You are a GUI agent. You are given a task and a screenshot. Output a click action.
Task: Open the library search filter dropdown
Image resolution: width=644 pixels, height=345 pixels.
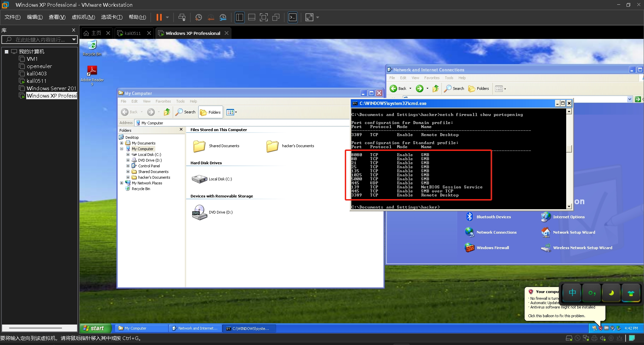tap(74, 40)
